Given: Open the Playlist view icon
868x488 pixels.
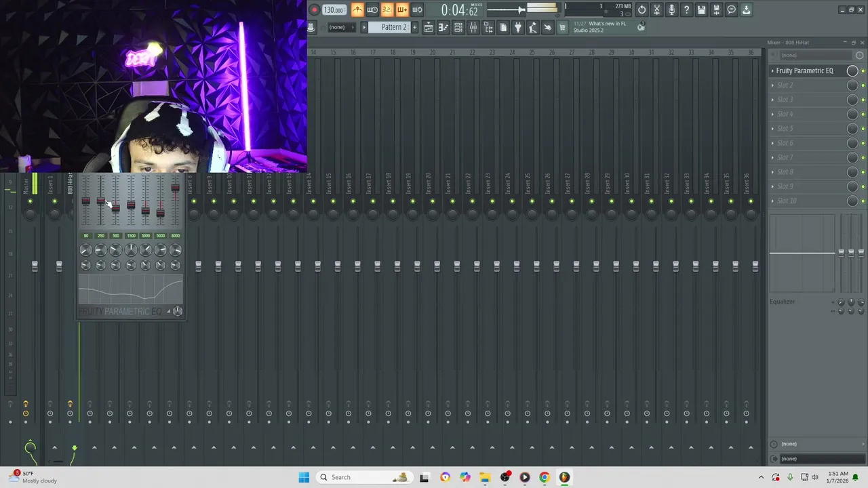Looking at the screenshot, I should click(x=429, y=27).
